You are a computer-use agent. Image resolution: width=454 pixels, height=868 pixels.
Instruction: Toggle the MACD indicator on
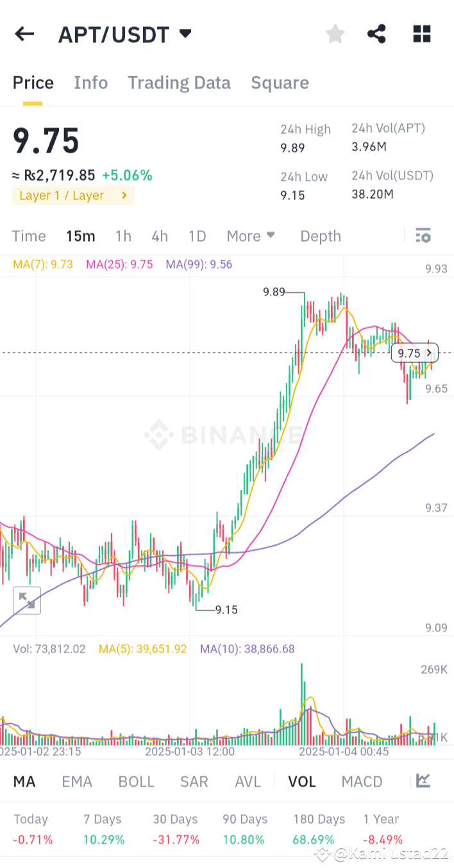tap(362, 781)
